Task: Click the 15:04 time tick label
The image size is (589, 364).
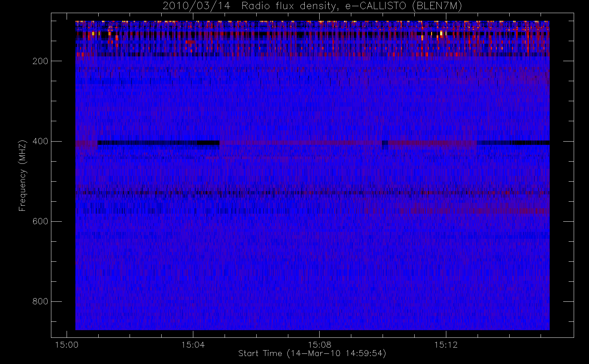Action: point(193,344)
